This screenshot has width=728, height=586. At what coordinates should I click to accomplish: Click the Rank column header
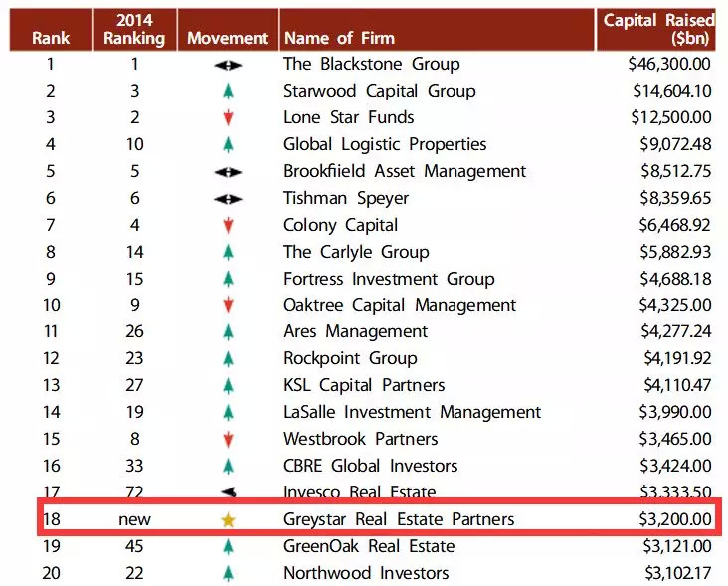click(x=51, y=39)
